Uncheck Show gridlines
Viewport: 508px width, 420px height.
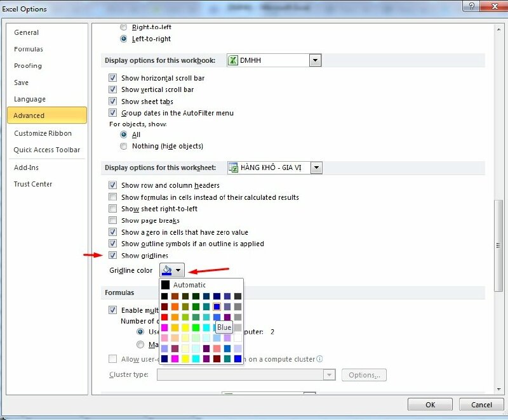[113, 255]
